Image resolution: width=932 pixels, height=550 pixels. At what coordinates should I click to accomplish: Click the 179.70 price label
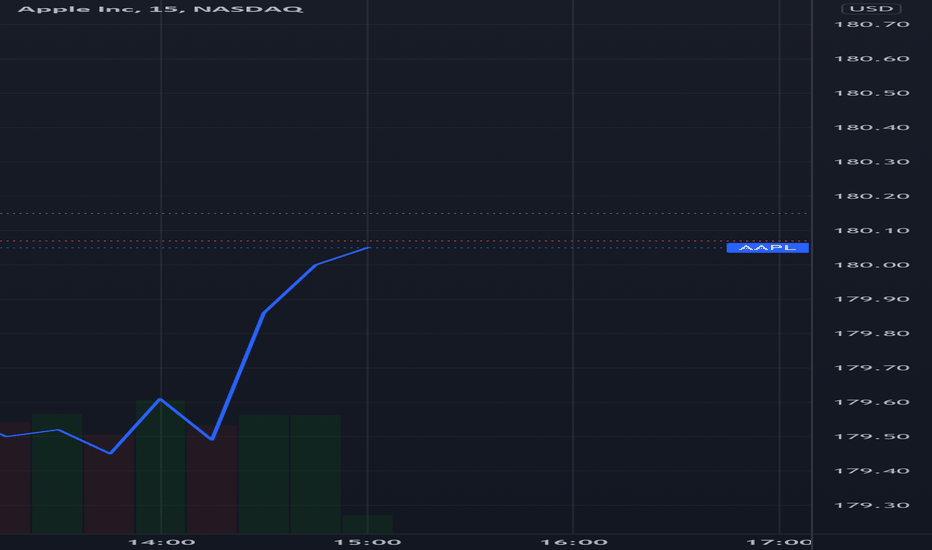[872, 368]
